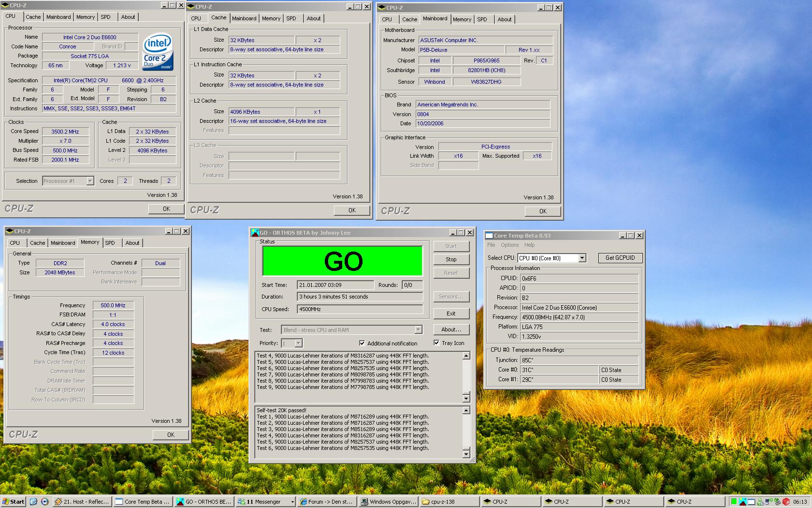The image size is (812, 508).
Task: Toggle the Tray Icon checkbox in ORTHOS
Action: pyautogui.click(x=436, y=343)
